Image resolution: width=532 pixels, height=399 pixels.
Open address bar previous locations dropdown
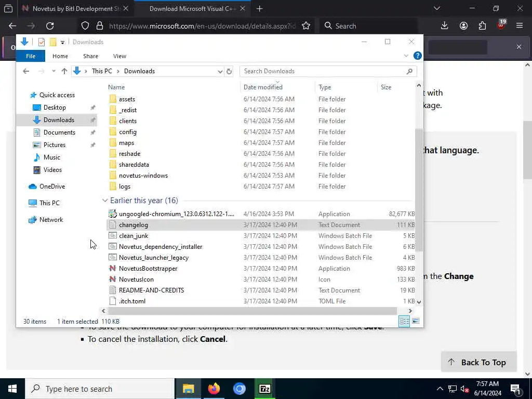click(x=220, y=72)
